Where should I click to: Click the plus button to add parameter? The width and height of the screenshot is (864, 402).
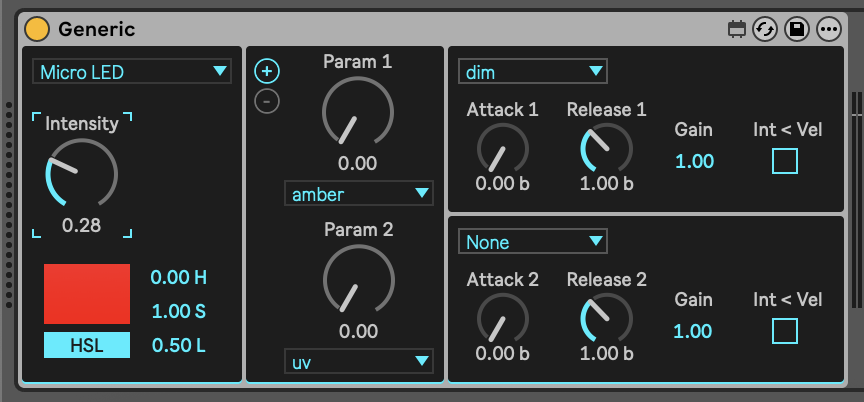point(267,71)
